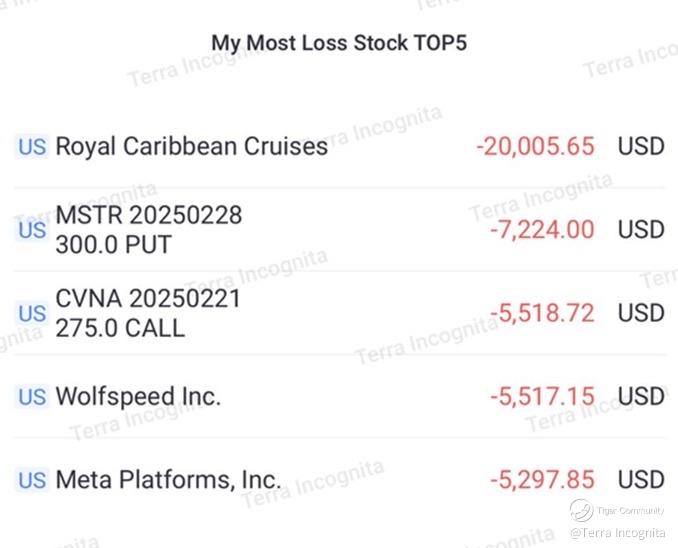Click the My Most Loss Stock TOP5 heading
Viewport: 678px width, 548px height.
click(339, 43)
